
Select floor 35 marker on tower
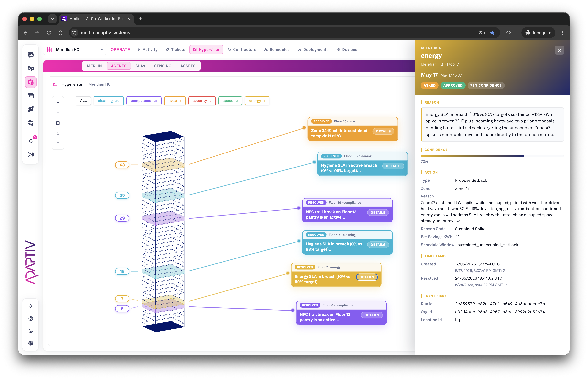click(x=122, y=195)
